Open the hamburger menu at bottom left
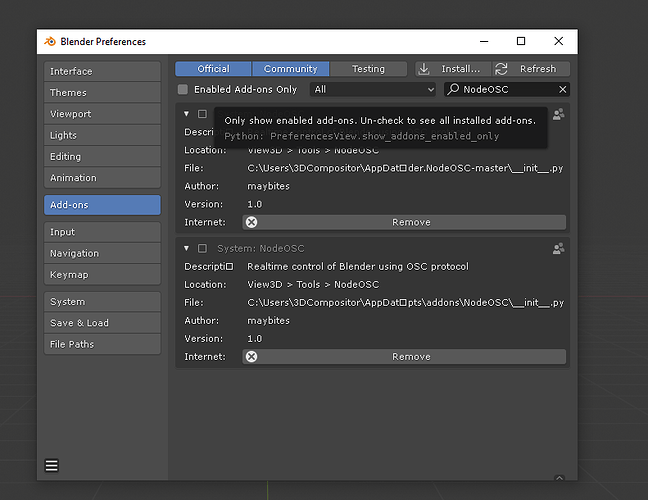The image size is (648, 500). pyautogui.click(x=52, y=465)
